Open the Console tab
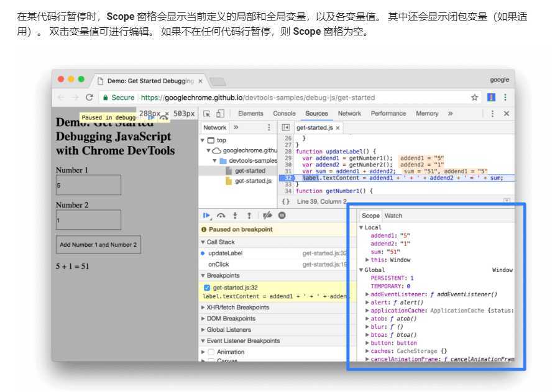 pos(284,113)
